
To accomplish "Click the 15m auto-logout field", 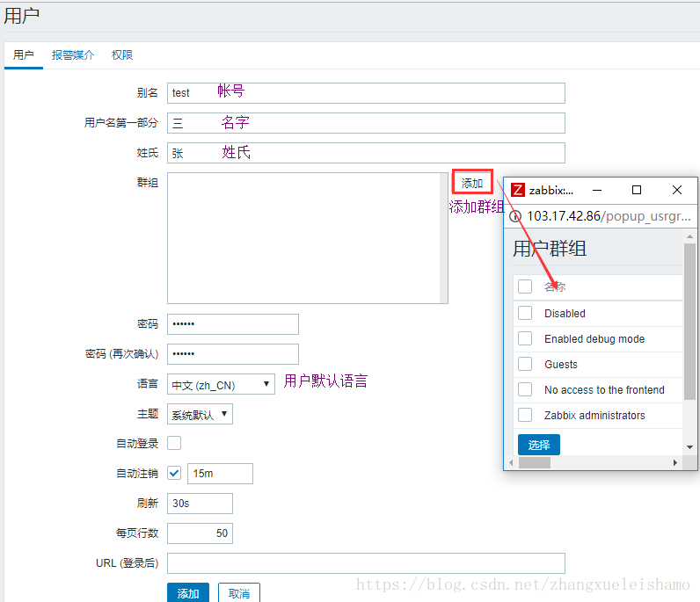I will pyautogui.click(x=220, y=474).
